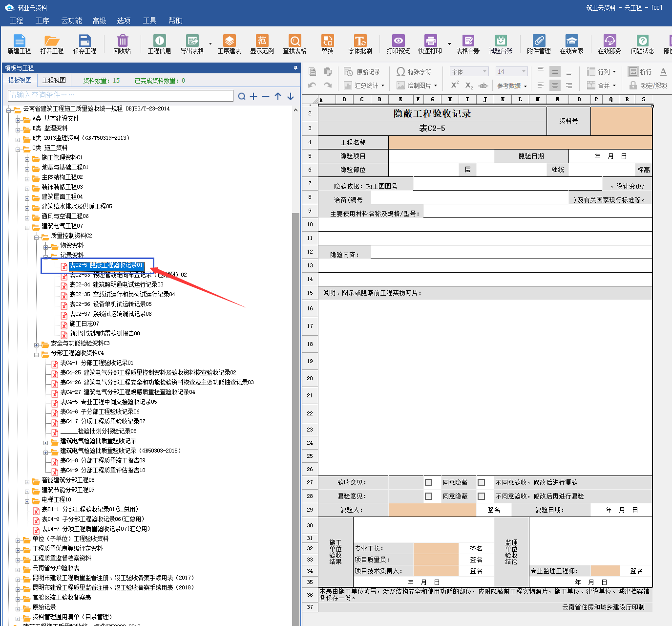Open 表格台账 table ledger
This screenshot has height=626, width=672.
pyautogui.click(x=468, y=44)
